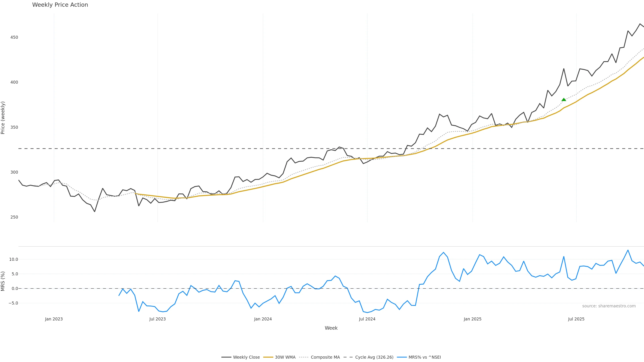644x362 pixels.
Task: Click the dashed line swatch beside Cycle Avg
Action: tap(348, 357)
